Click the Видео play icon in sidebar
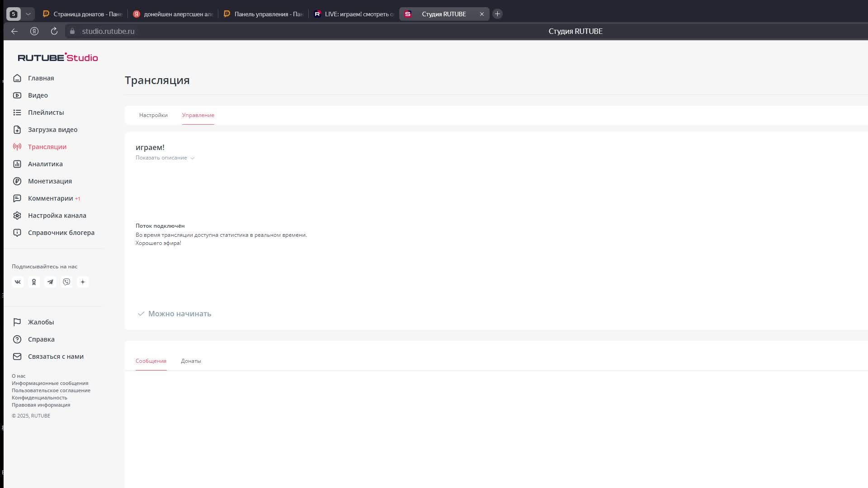Screen dimensions: 868x488 pos(17,95)
